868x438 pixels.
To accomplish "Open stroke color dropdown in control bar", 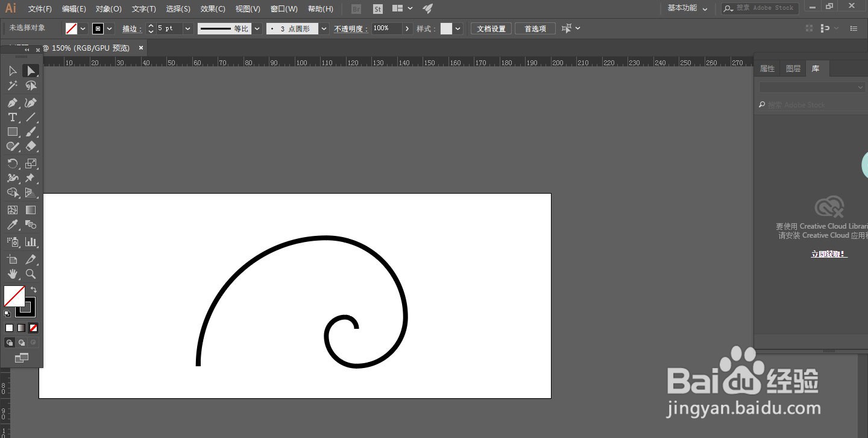I will [110, 28].
